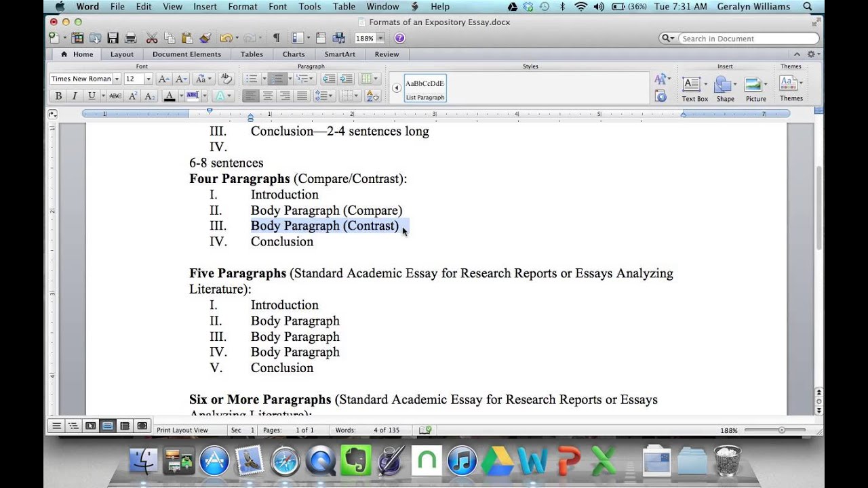Sort the selected text A to Z

[x=372, y=96]
